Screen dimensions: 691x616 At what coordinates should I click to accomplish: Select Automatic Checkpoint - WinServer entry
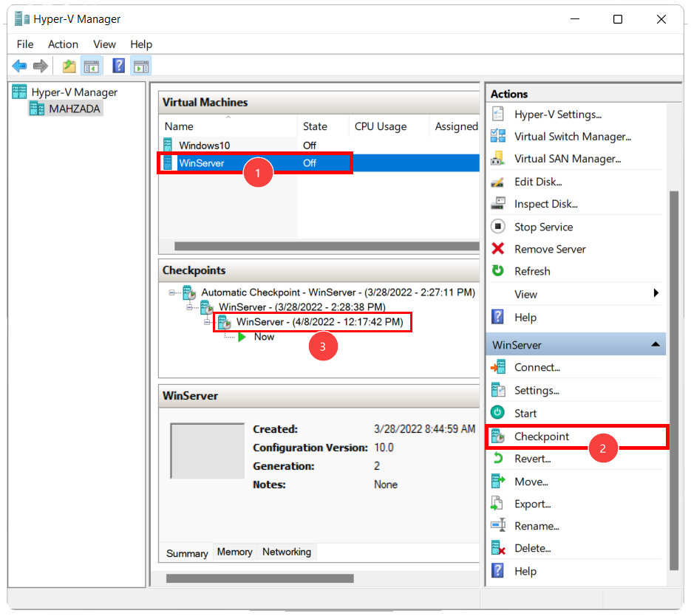[x=338, y=292]
